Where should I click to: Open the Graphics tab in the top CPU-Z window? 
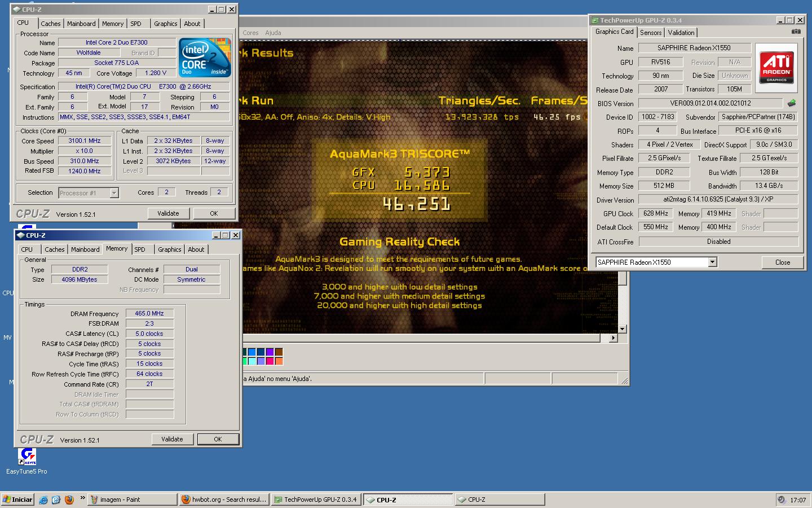click(x=166, y=24)
